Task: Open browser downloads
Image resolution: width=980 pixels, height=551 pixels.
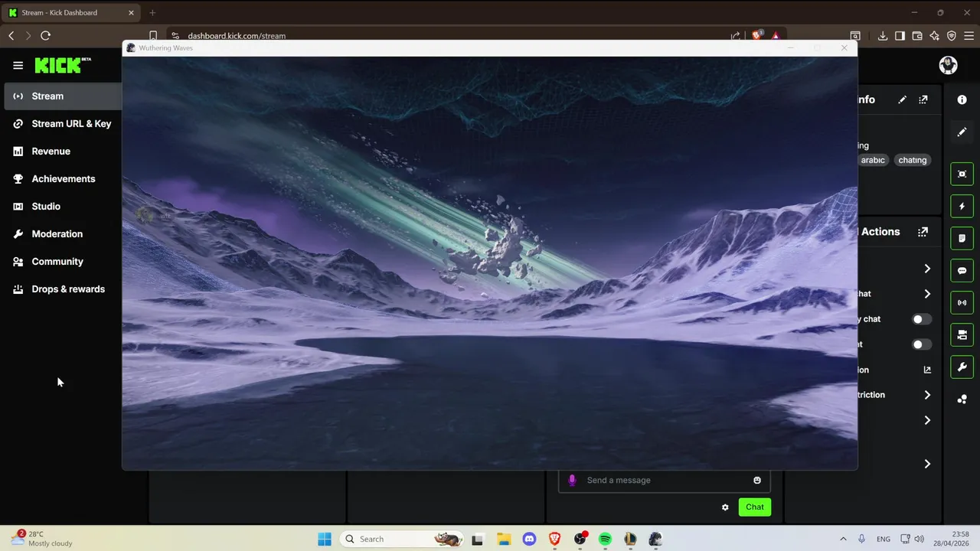Action: click(x=883, y=35)
